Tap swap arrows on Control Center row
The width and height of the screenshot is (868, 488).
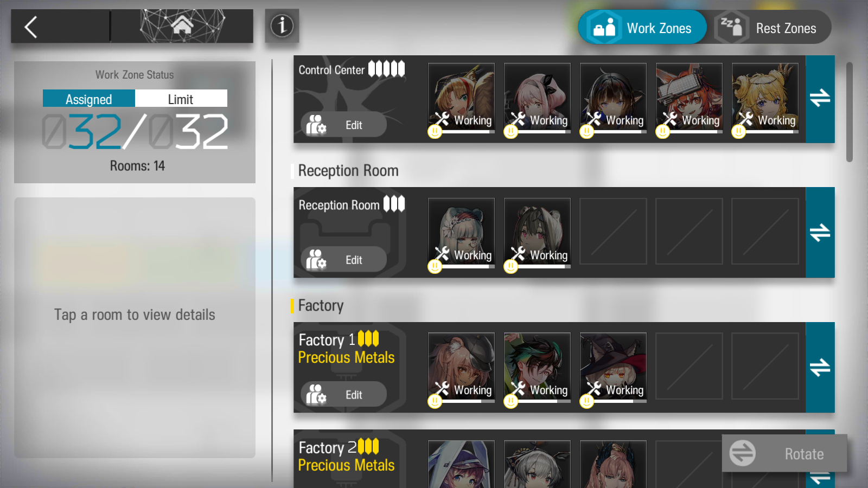pyautogui.click(x=820, y=99)
